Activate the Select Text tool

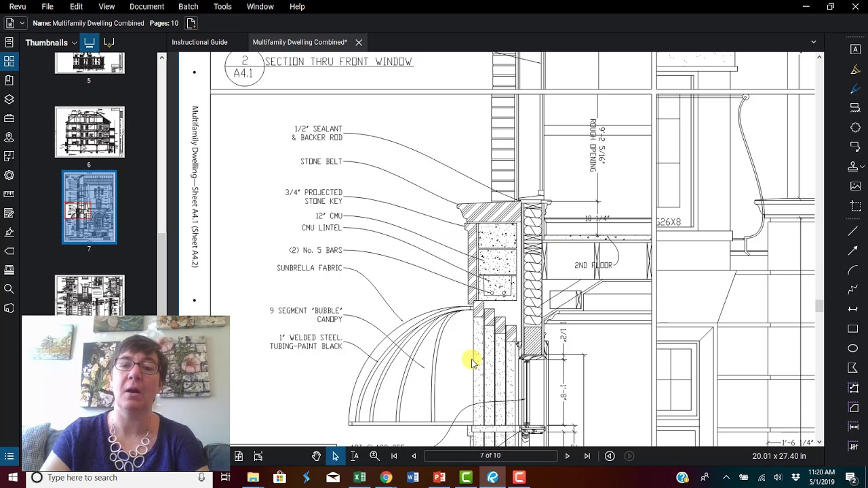tap(355, 456)
